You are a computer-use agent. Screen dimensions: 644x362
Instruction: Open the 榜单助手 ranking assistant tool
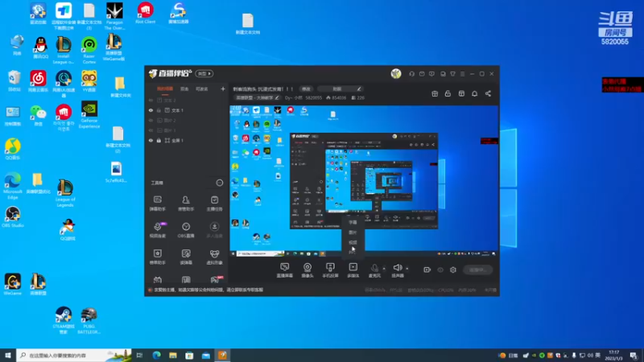[x=157, y=257]
